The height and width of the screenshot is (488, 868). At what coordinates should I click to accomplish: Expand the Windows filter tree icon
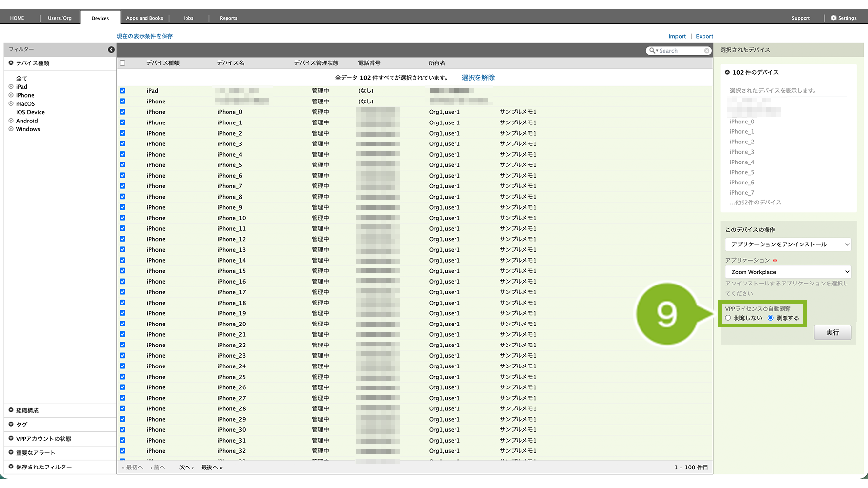[x=11, y=129]
